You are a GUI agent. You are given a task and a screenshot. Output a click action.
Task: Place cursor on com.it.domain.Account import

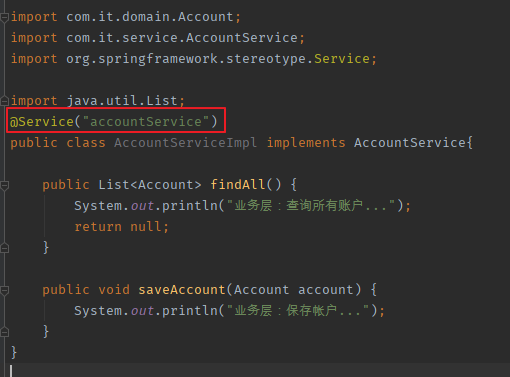coord(150,17)
